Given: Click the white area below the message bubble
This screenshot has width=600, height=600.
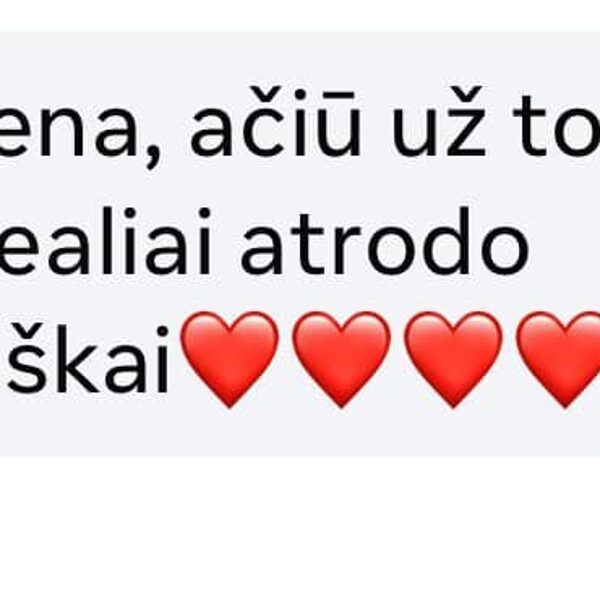Looking at the screenshot, I should click(300, 528).
